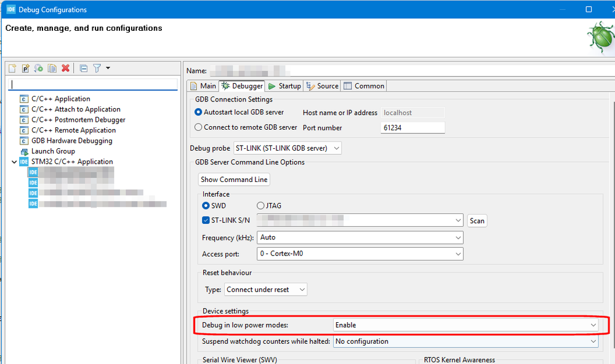Open the filter dropdown arrow in toolbar
The image size is (615, 364).
(108, 68)
